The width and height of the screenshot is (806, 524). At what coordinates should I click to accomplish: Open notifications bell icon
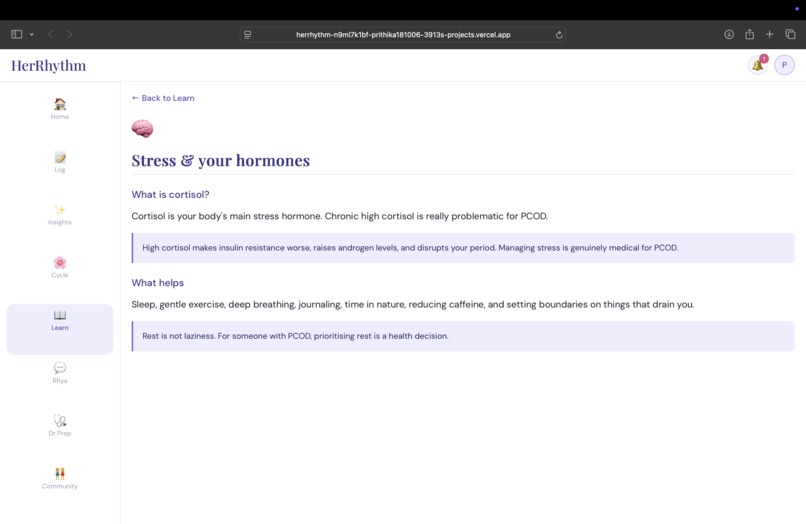coord(757,65)
